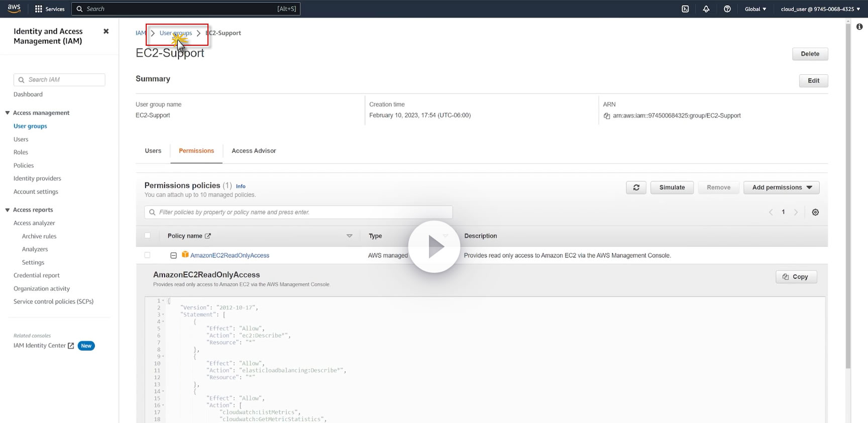
Task: Click the Type column header
Action: (375, 236)
